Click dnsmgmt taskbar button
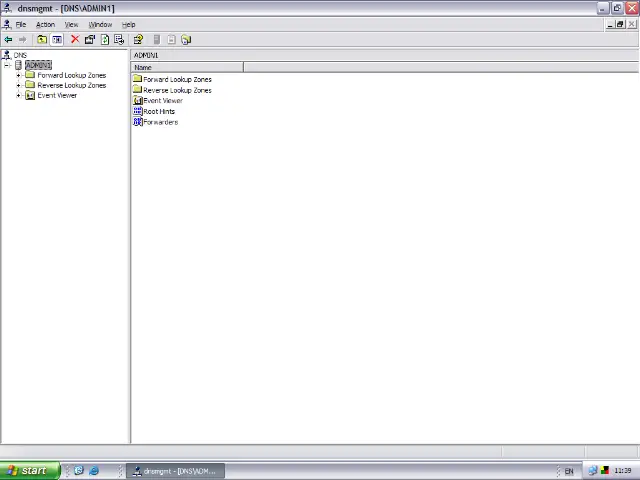 click(176, 471)
